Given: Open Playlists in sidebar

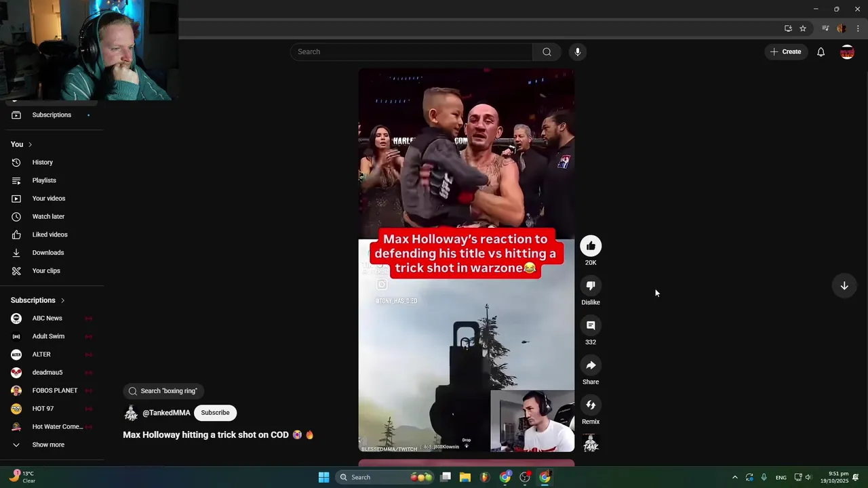Looking at the screenshot, I should click(52, 180).
